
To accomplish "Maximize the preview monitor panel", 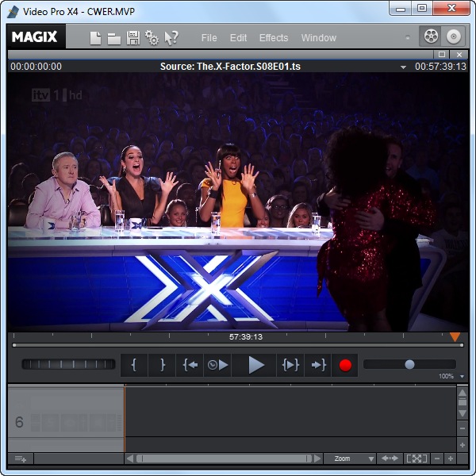I will [442, 55].
